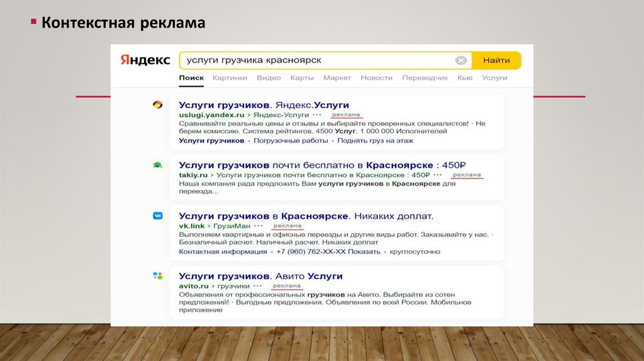This screenshot has width=644, height=361.
Task: Switch to the Видео tab
Action: [269, 77]
